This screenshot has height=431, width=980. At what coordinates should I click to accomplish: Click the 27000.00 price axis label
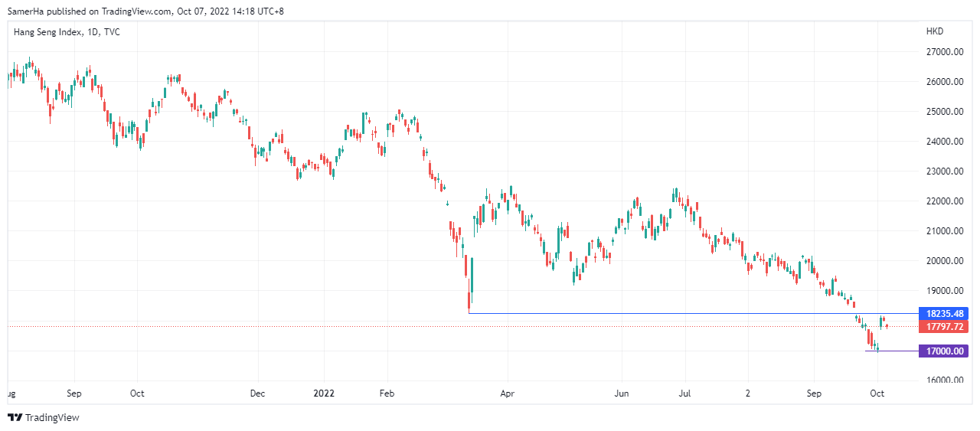pos(946,52)
